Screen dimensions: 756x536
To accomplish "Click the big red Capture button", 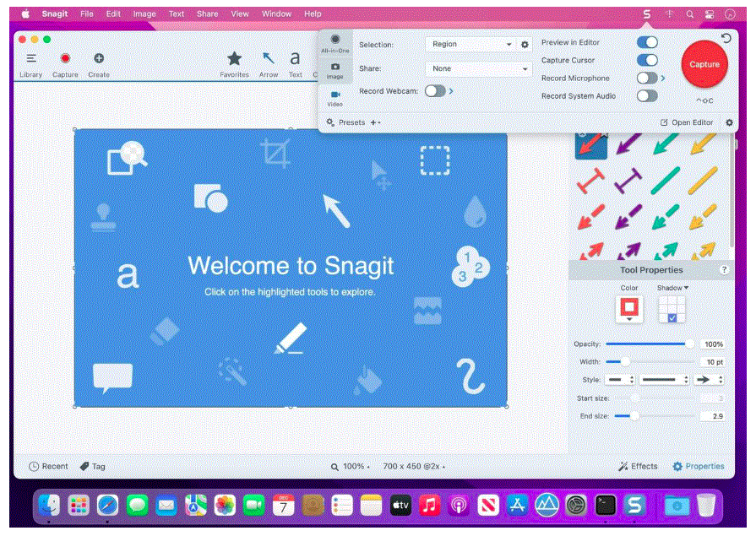I will [x=704, y=64].
